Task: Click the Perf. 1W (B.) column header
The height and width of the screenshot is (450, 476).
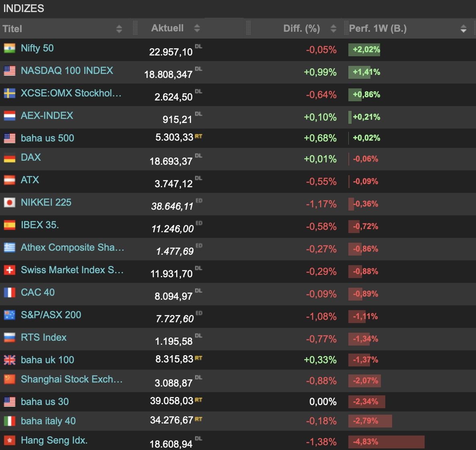Action: (x=378, y=29)
